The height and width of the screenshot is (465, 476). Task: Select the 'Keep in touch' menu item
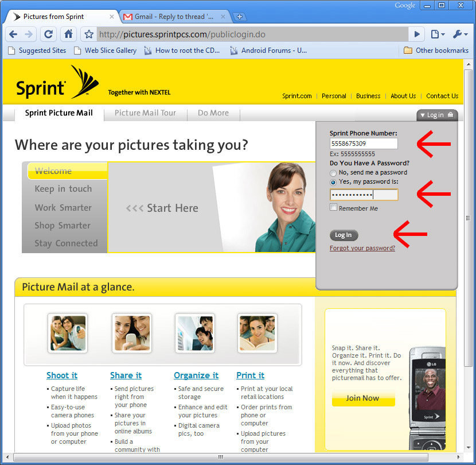click(63, 189)
